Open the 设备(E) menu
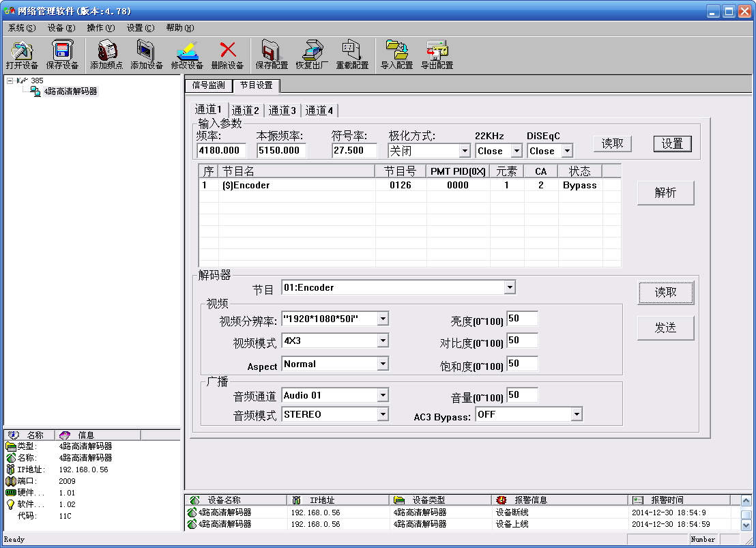This screenshot has height=548, width=756. click(61, 28)
